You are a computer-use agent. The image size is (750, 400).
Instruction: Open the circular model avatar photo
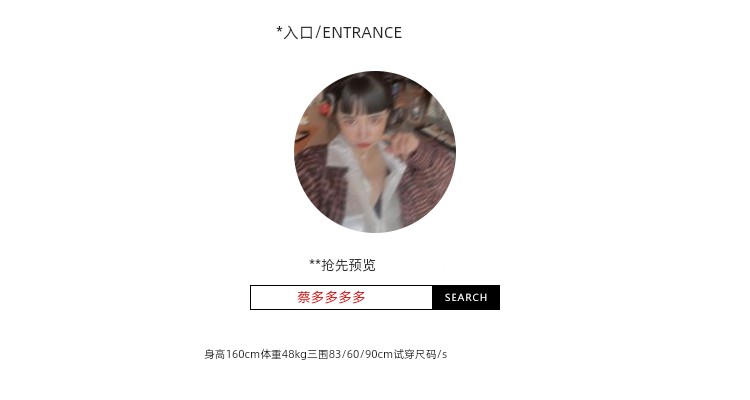375,152
